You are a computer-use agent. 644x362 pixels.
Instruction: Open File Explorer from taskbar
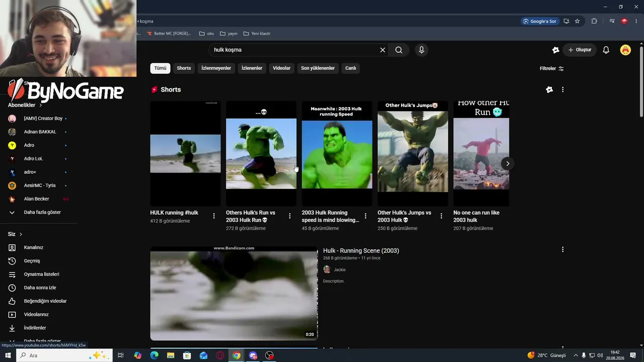pos(171,355)
